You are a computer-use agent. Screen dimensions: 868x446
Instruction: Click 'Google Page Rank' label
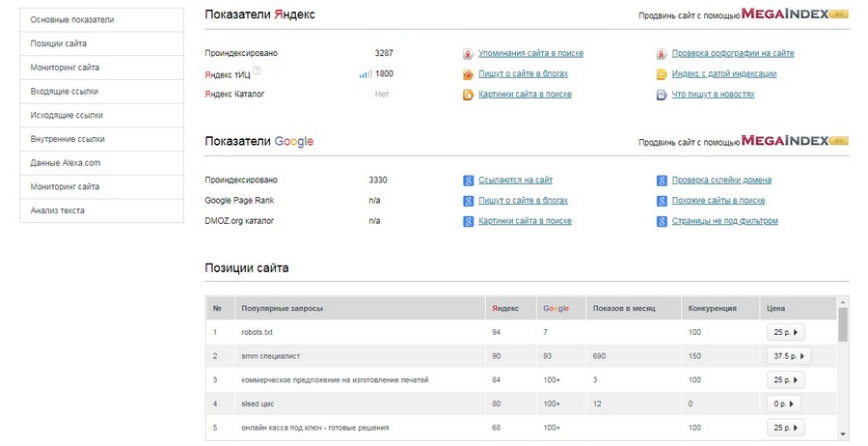click(x=239, y=201)
